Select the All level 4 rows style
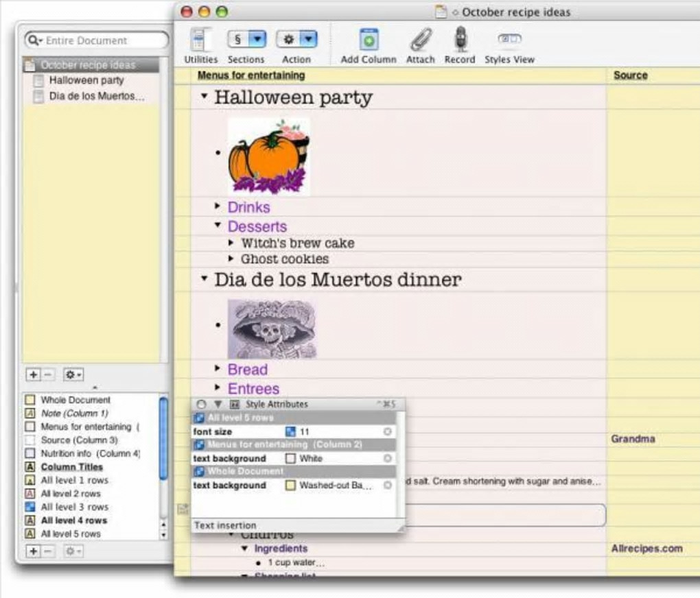The width and height of the screenshot is (700, 598). tap(74, 521)
